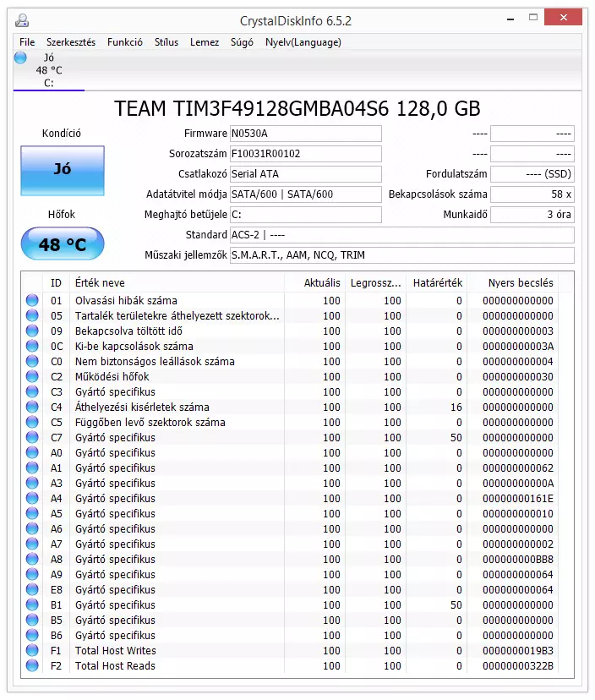
Task: Open the Nyelv(Language) menu
Action: [303, 42]
